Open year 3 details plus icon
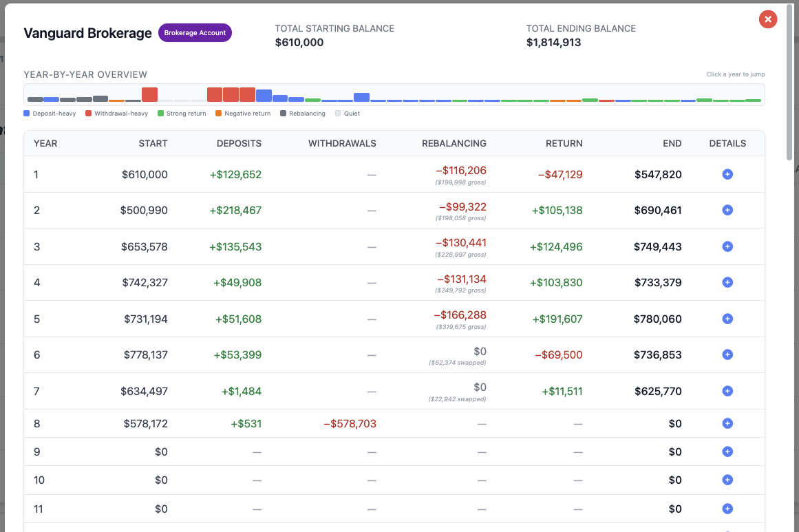 coord(727,246)
